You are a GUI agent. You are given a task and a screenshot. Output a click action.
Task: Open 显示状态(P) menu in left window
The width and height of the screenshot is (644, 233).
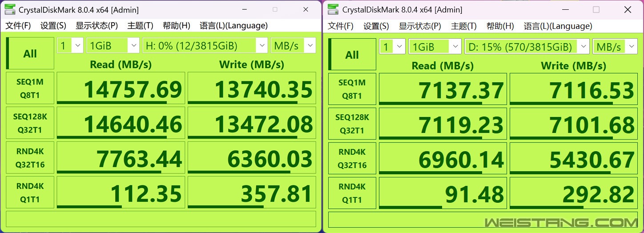(97, 26)
